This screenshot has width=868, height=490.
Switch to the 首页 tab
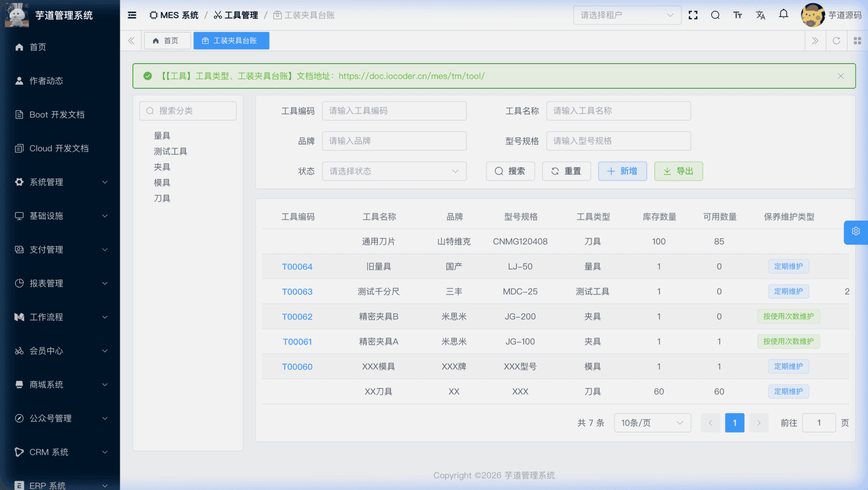[167, 40]
